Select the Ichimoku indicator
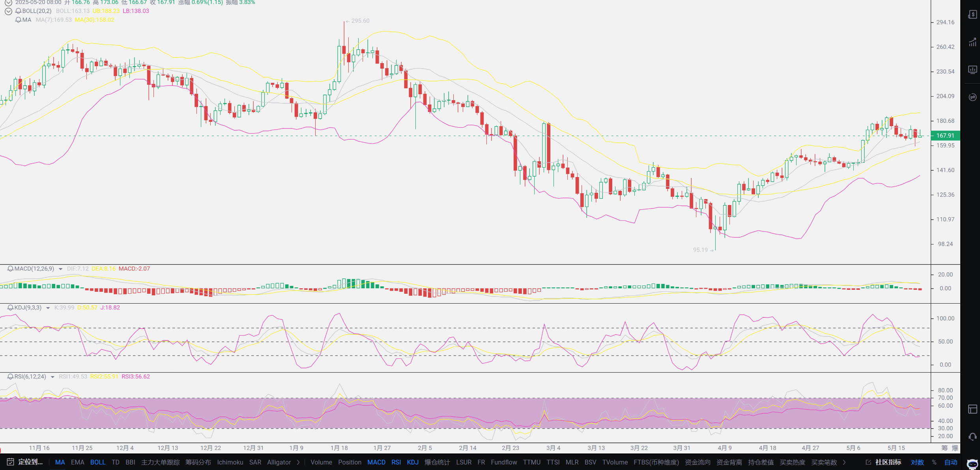The width and height of the screenshot is (980, 470). coord(230,462)
